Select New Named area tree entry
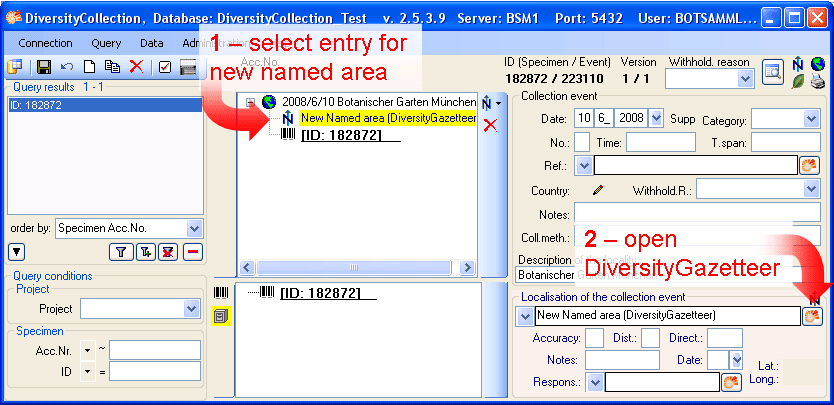The height and width of the screenshot is (405, 834). point(388,118)
